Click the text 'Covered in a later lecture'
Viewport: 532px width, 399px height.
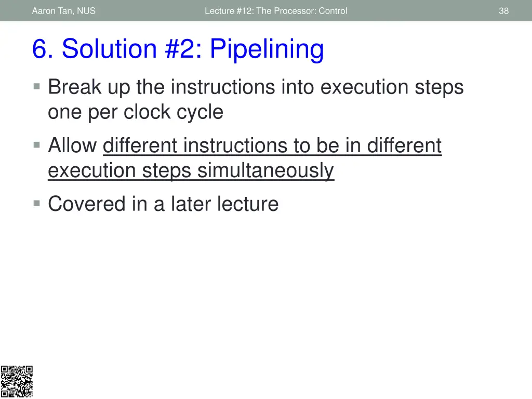point(163,204)
